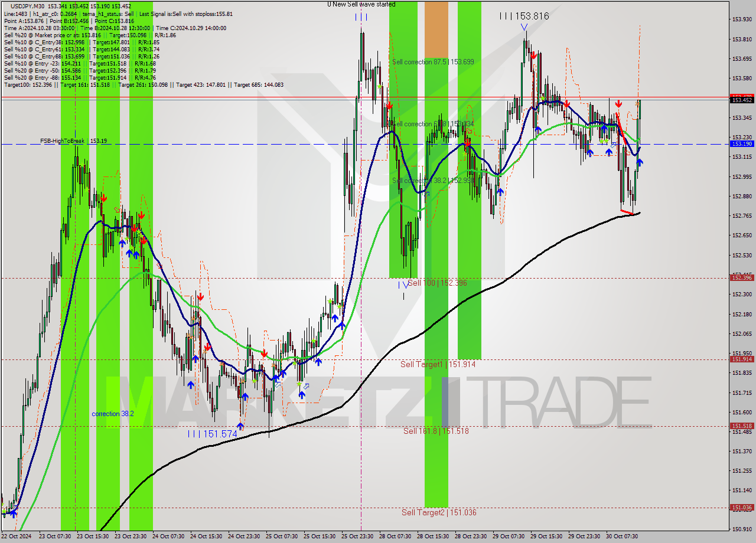This screenshot has width=756, height=543.
Task: Select the '23 Oct 07:30' time label
Action: coord(54,537)
